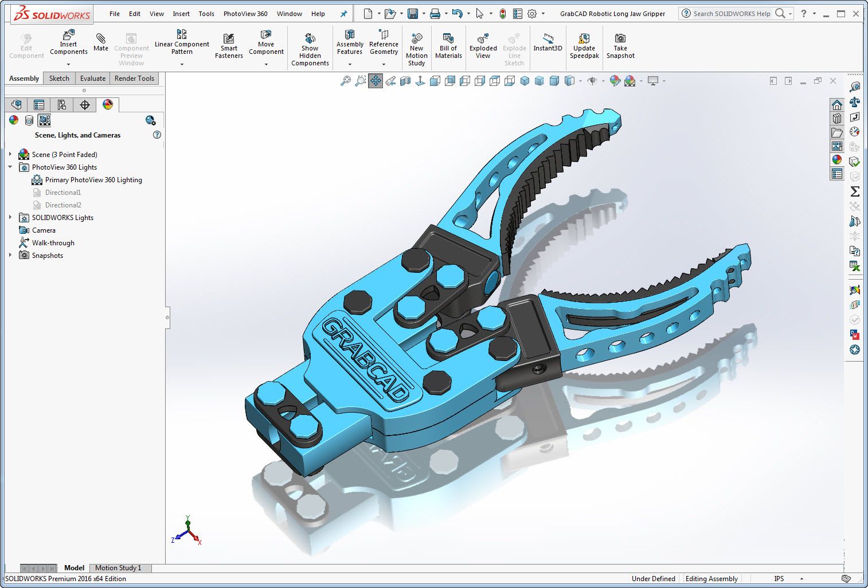Select the Pan view tool
The height and width of the screenshot is (588, 868).
coord(376,81)
